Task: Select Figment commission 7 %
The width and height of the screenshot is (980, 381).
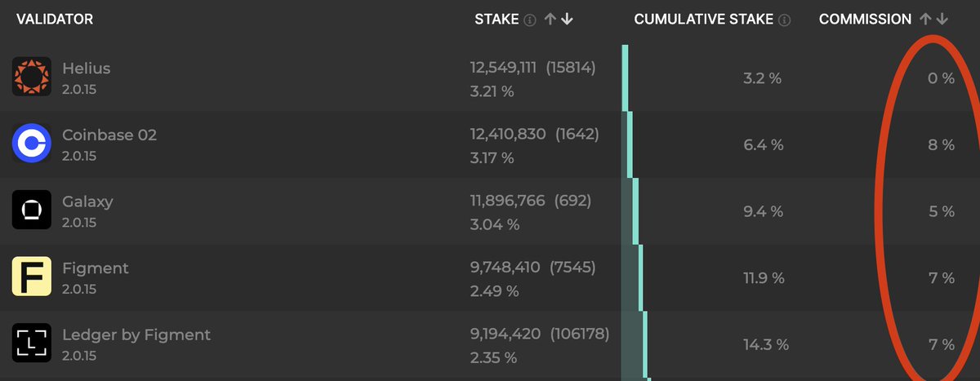Action: pyautogui.click(x=942, y=278)
